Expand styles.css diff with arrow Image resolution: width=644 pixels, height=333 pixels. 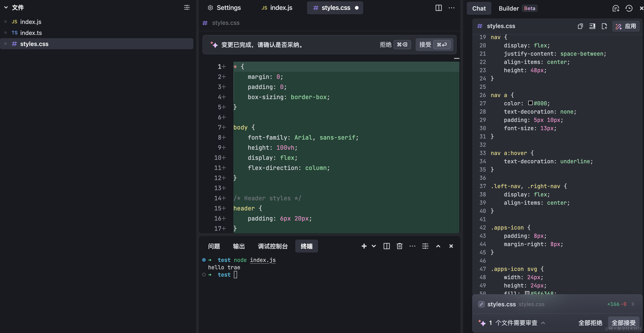click(633, 304)
